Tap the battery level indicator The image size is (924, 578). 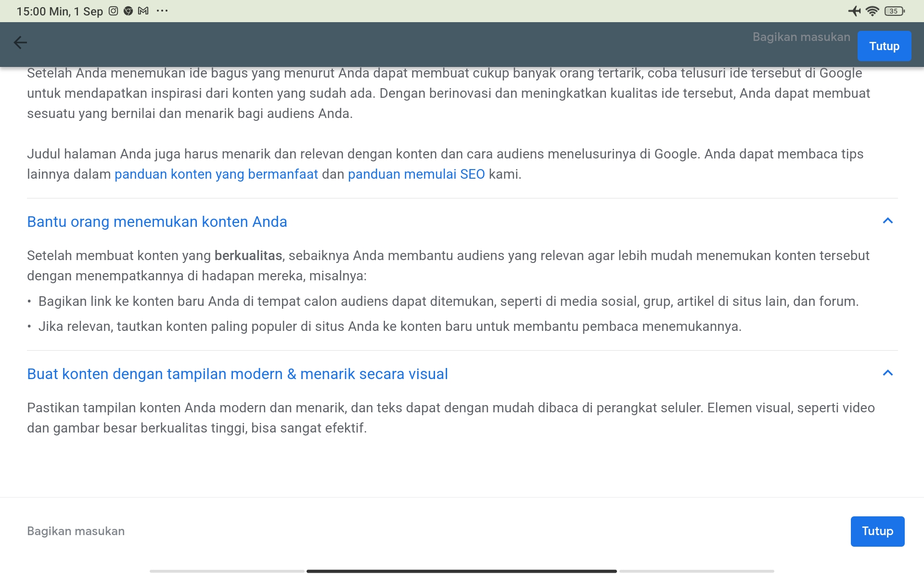tap(894, 11)
